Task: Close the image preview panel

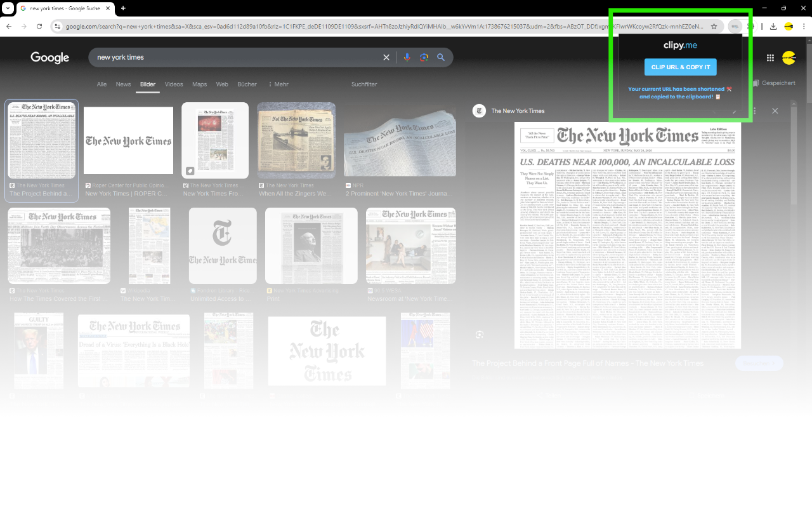Action: point(775,110)
